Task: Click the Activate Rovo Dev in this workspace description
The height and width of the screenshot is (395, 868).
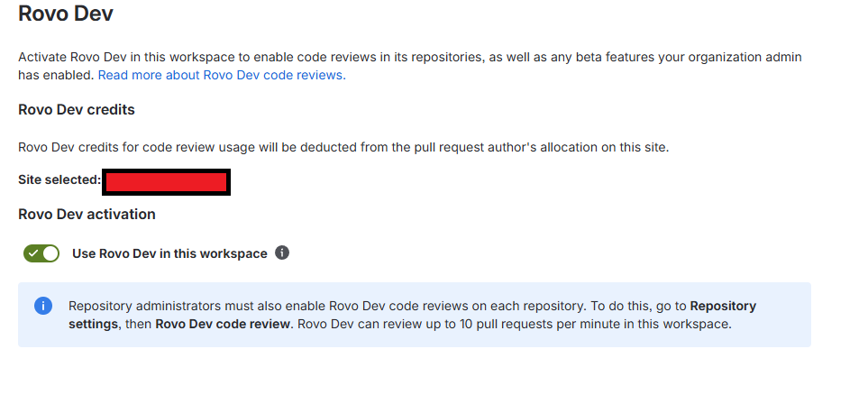Action: coord(410,66)
